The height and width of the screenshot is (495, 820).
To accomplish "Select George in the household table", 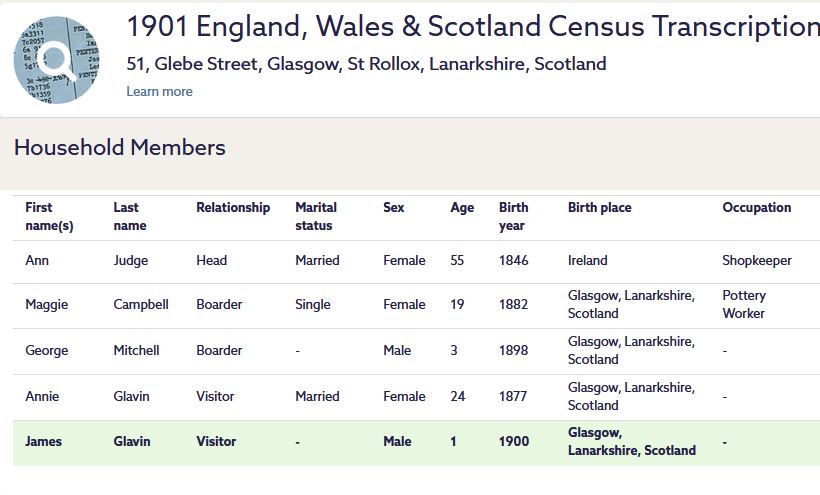I will pyautogui.click(x=47, y=351).
